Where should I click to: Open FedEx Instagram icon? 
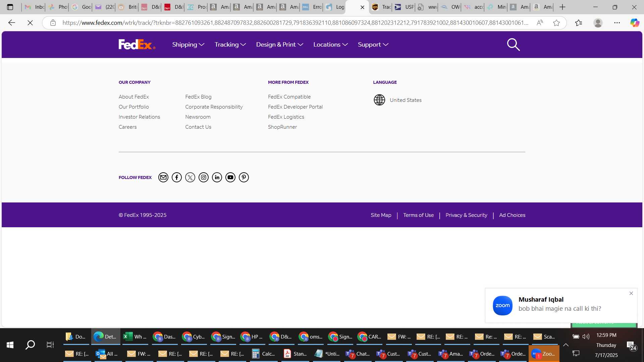click(204, 177)
